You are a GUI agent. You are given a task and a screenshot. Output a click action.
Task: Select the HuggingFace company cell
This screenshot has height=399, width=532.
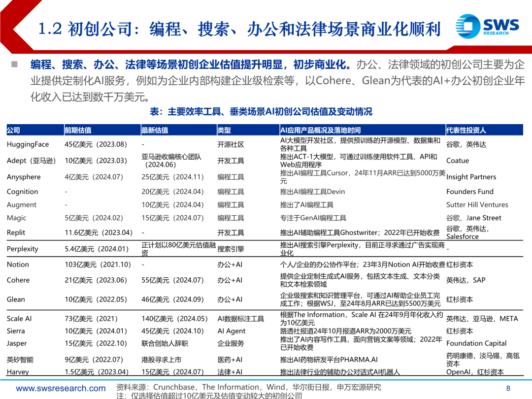point(28,144)
